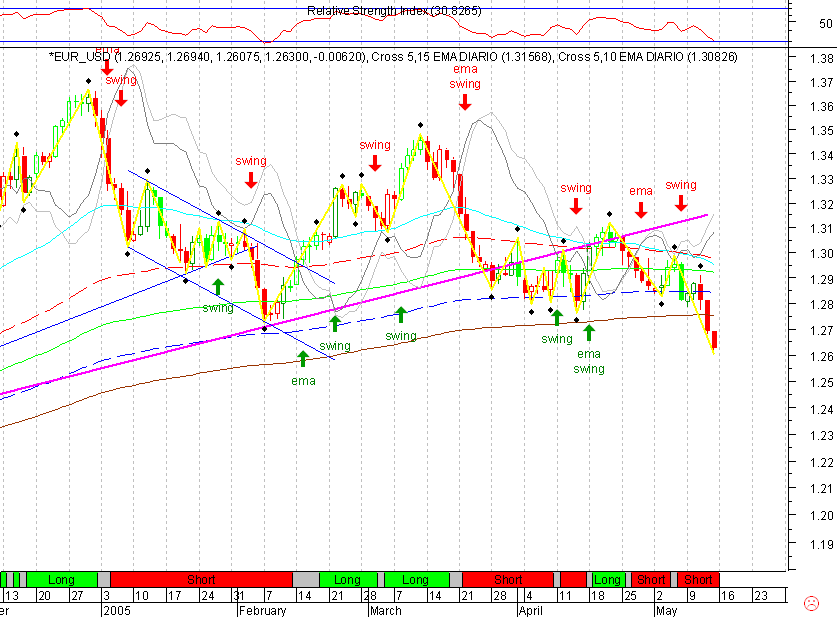Click the red 'swing' arrow beside the rightmost trendline

[x=680, y=201]
